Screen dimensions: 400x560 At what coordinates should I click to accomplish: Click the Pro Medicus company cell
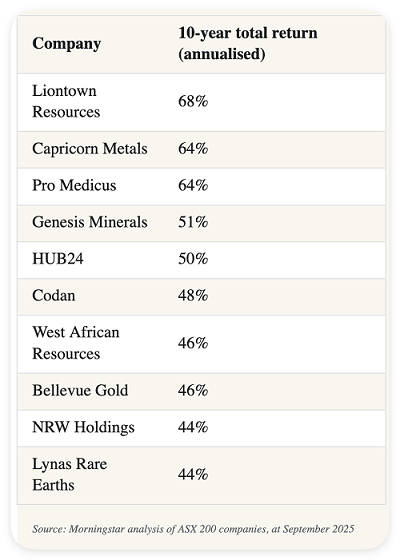(x=74, y=186)
